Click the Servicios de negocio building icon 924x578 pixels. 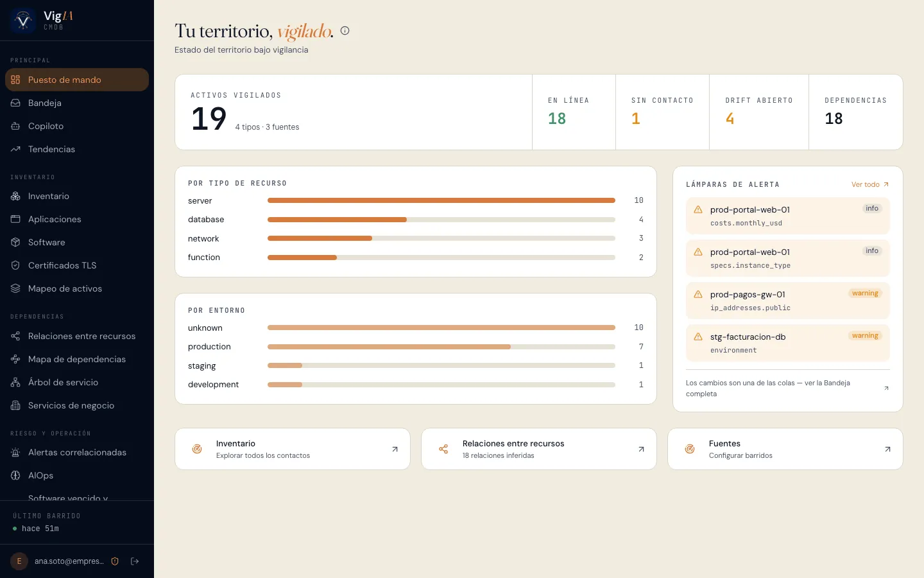coord(15,405)
